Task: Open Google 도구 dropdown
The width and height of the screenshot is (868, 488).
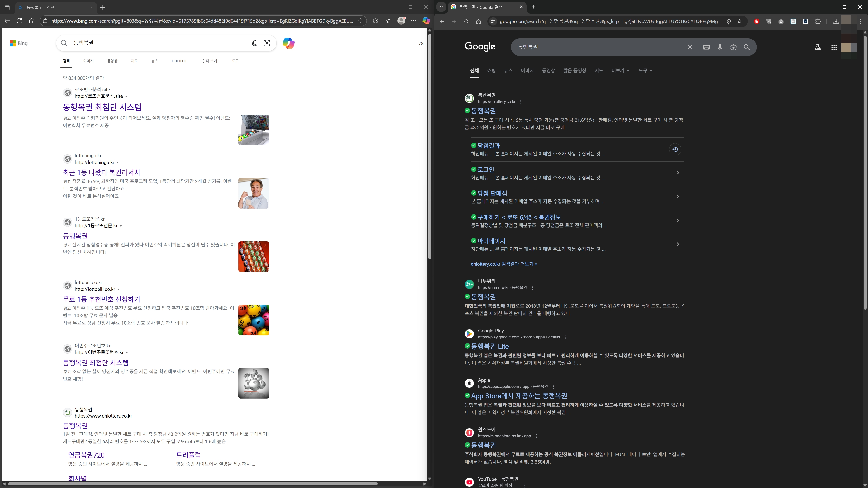Action: (645, 70)
